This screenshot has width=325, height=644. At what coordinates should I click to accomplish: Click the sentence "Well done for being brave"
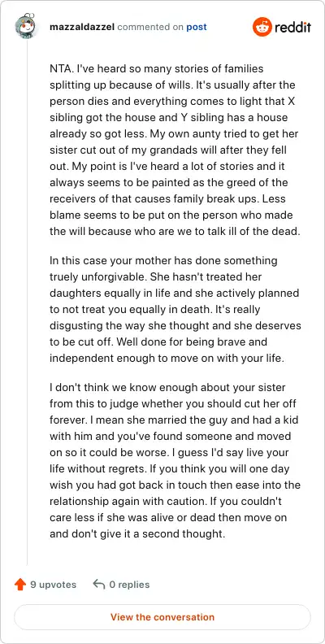pyautogui.click(x=167, y=350)
